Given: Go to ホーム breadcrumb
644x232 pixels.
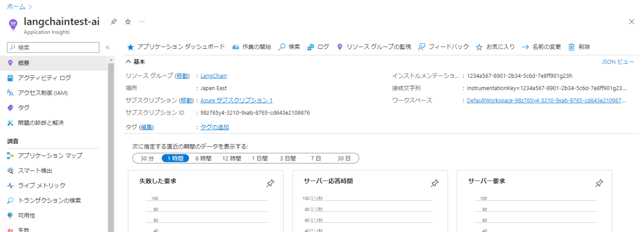Looking at the screenshot, I should 16,7.
